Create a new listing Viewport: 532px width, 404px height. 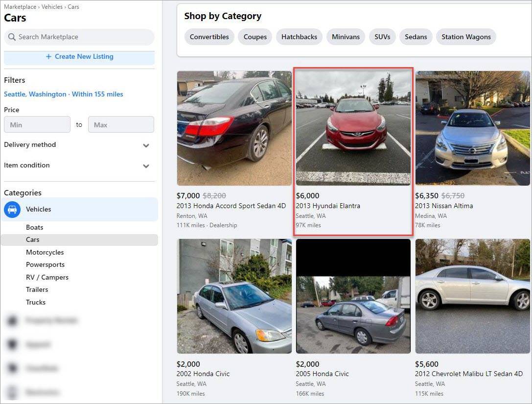[79, 57]
